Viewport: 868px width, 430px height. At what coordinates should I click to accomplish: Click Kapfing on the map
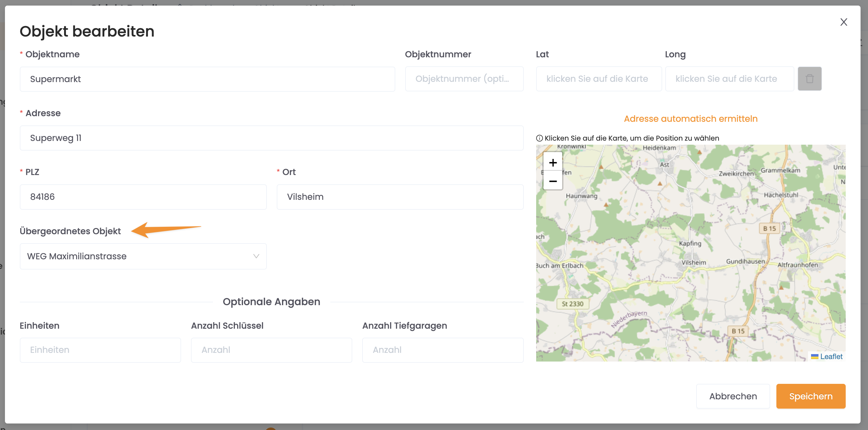coord(690,244)
